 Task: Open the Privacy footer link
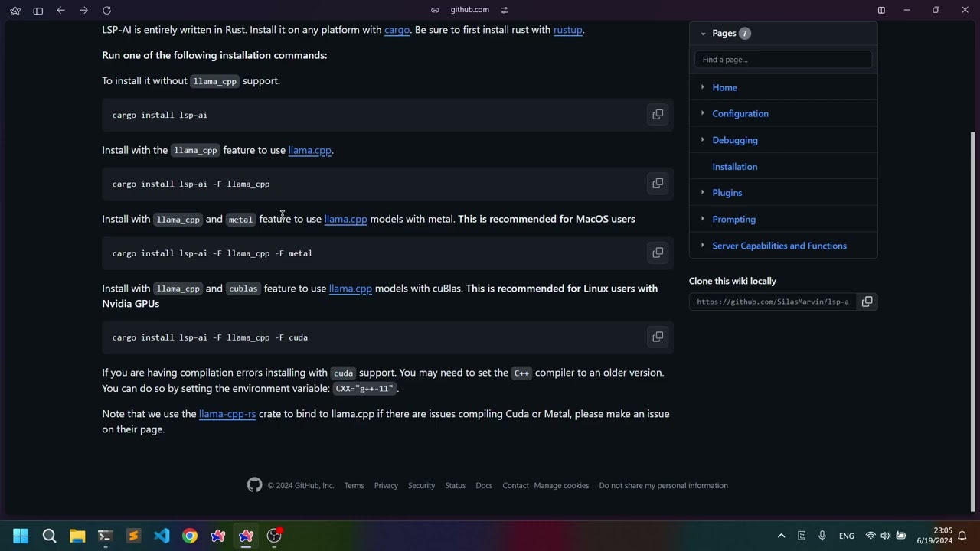pyautogui.click(x=386, y=485)
